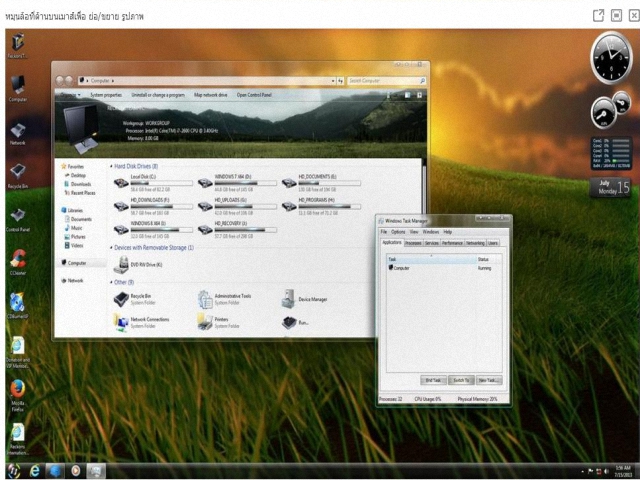640x480 pixels.
Task: Launch CDBurnerXP desktop icon
Action: [18, 305]
